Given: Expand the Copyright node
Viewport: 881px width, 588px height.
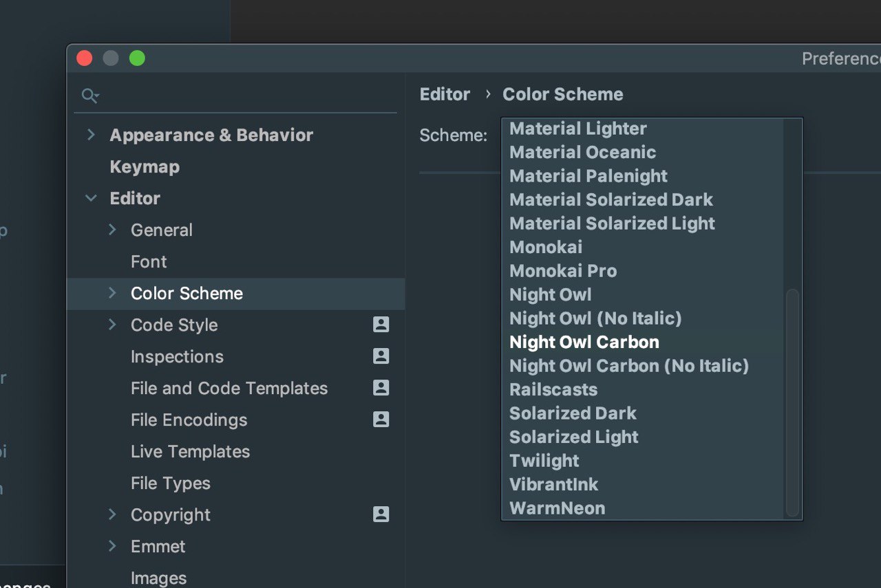Looking at the screenshot, I should [x=113, y=514].
